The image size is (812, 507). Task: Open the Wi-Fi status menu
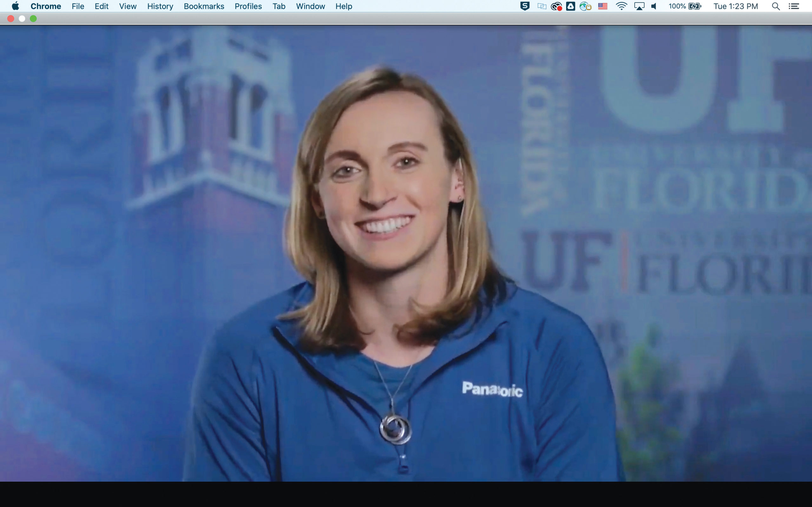(x=621, y=6)
